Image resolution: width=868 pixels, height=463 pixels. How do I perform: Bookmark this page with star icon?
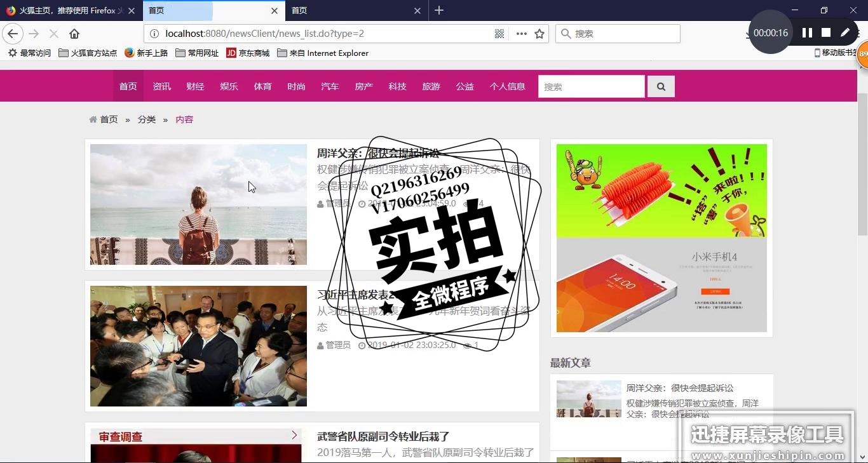(539, 34)
